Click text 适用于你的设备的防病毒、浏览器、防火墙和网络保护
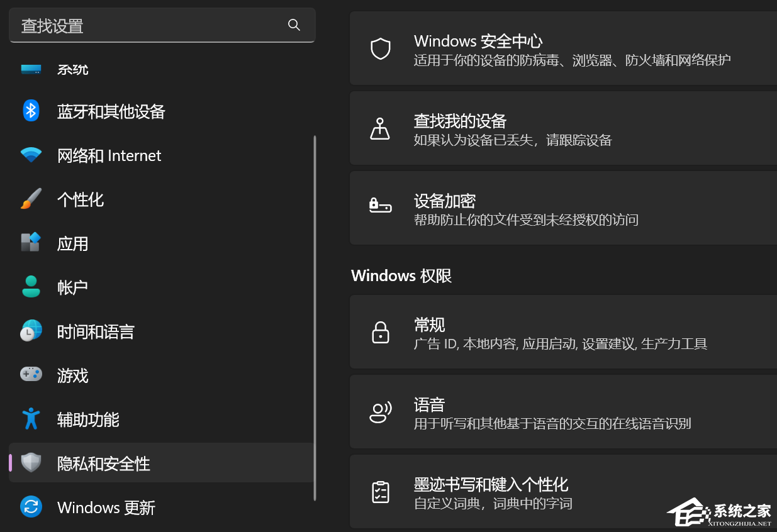 pyautogui.click(x=572, y=60)
